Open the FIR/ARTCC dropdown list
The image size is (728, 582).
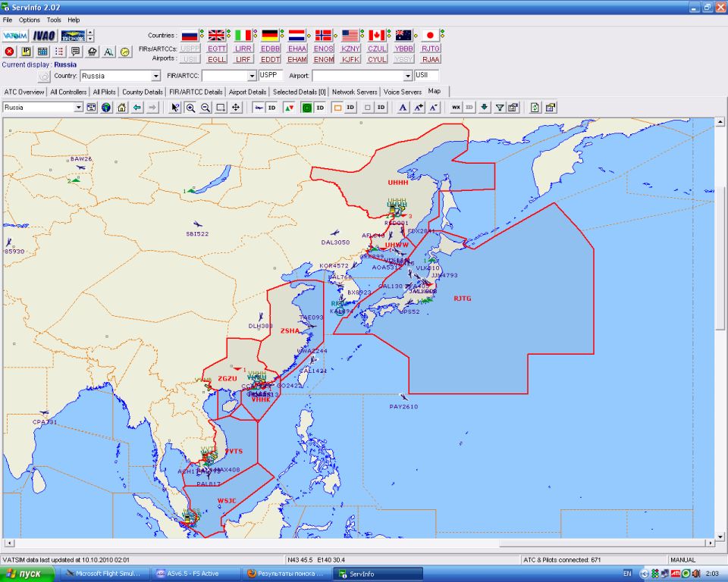pyautogui.click(x=252, y=76)
